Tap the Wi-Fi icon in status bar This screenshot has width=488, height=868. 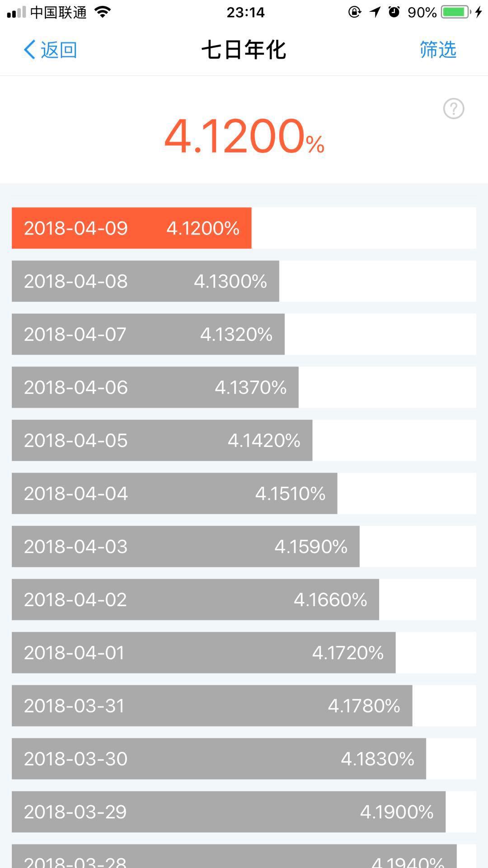[102, 12]
